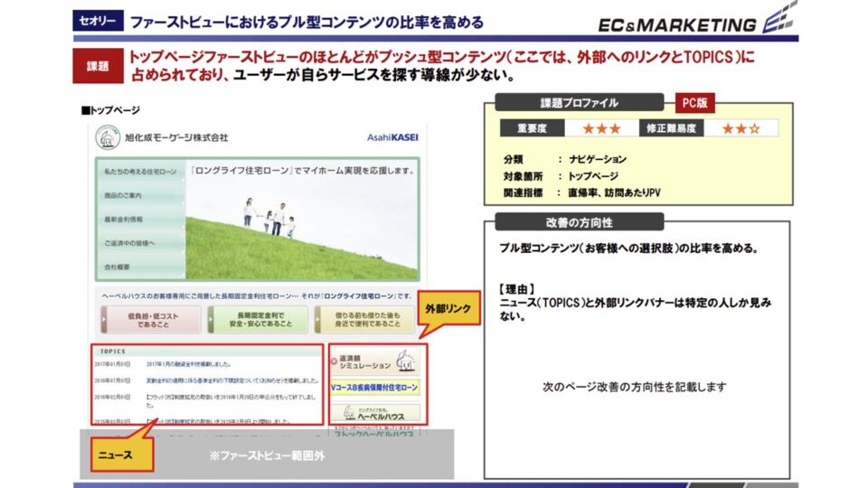
Task: Select 会社概要 in the side menu
Action: (141, 267)
